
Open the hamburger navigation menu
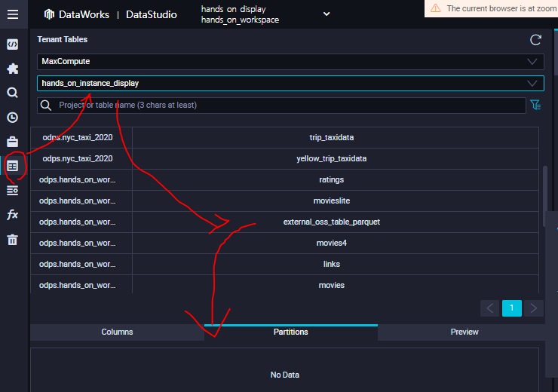tap(13, 14)
